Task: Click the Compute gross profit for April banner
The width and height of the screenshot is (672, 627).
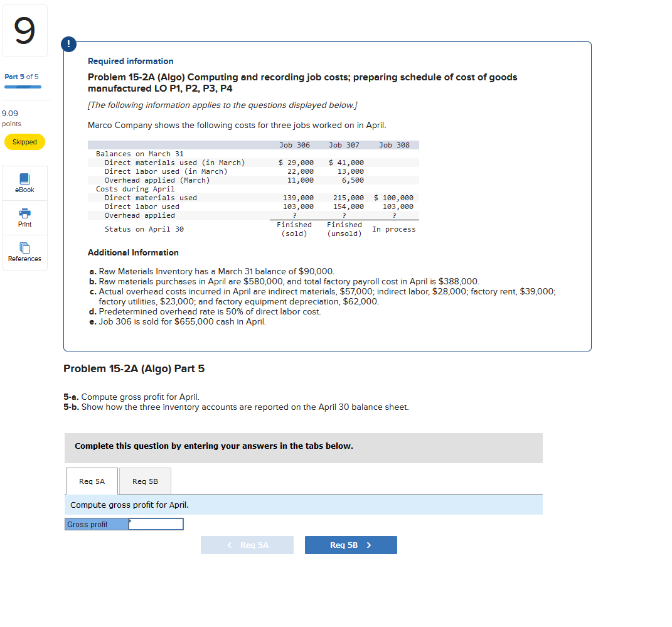Action: tap(304, 505)
